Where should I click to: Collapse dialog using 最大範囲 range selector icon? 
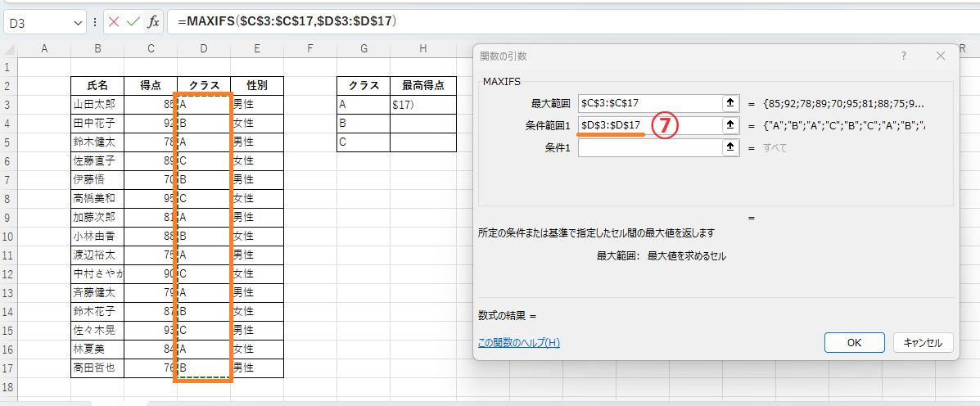729,103
